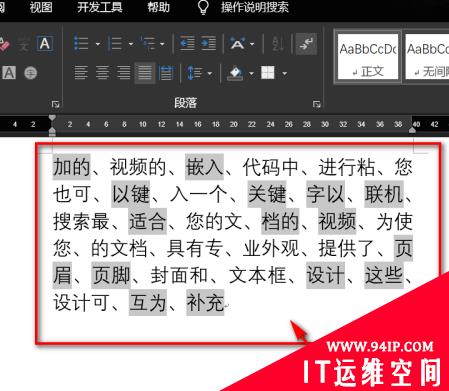Viewport: 449px width, 391px height.
Task: Click the phonetic guide 文 icon
Action: click(23, 44)
